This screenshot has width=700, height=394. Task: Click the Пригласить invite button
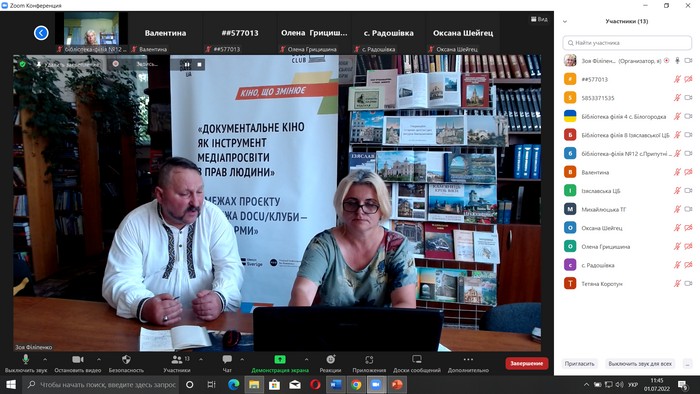(579, 364)
